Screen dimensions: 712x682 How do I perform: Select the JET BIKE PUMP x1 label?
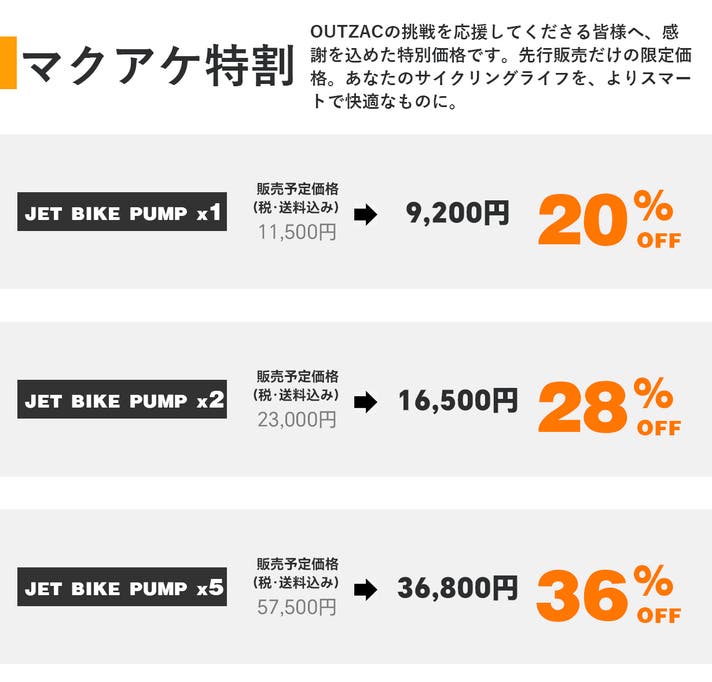click(x=122, y=213)
